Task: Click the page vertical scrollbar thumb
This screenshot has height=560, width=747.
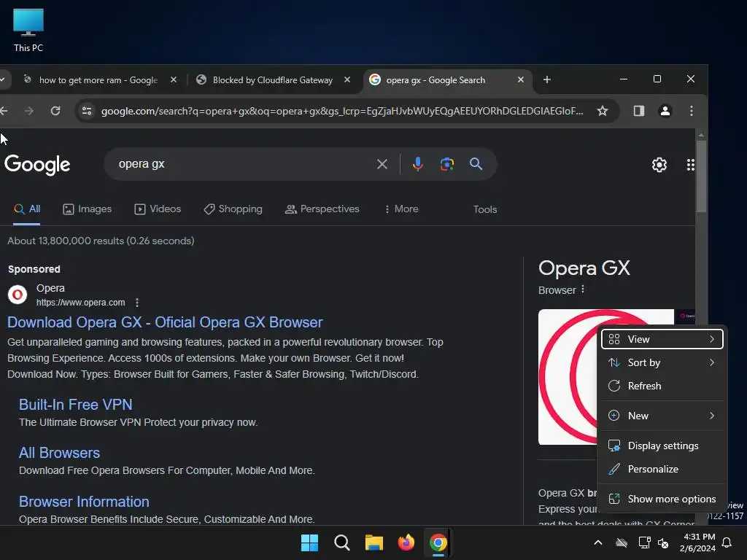Action: (701, 176)
